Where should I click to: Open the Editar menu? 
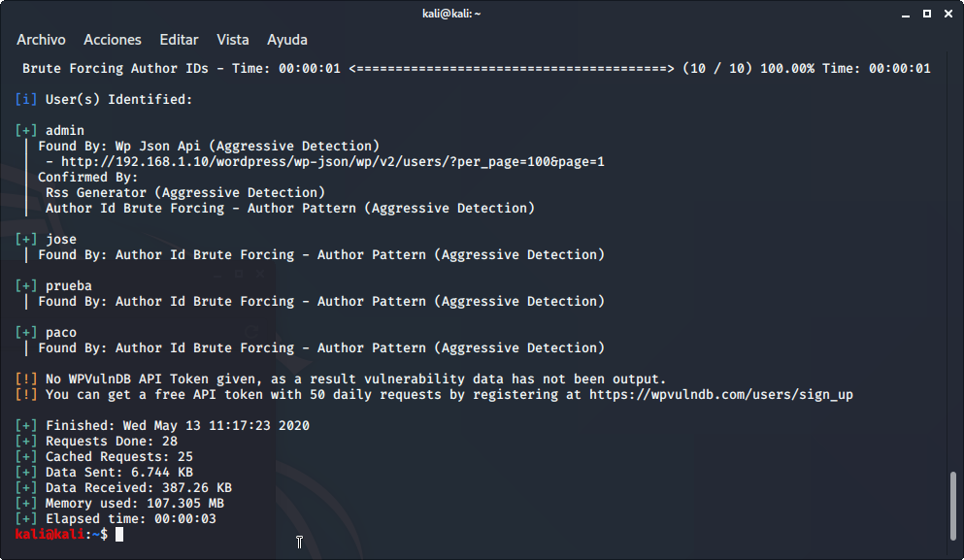(x=179, y=40)
